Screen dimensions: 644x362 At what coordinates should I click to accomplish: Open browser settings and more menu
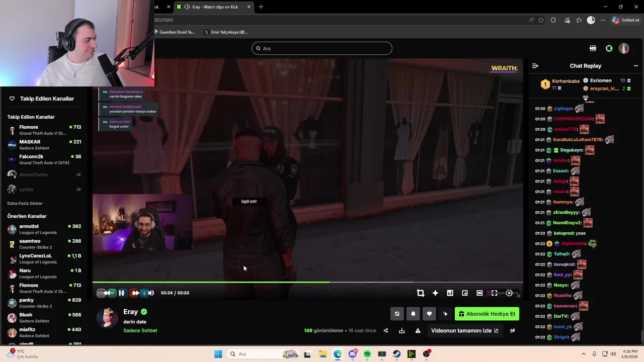(x=603, y=20)
